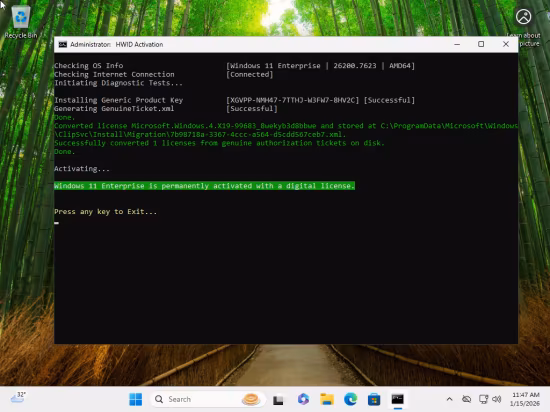Open the clock showing 11:47 AM
This screenshot has height=412, width=550.
[525, 399]
